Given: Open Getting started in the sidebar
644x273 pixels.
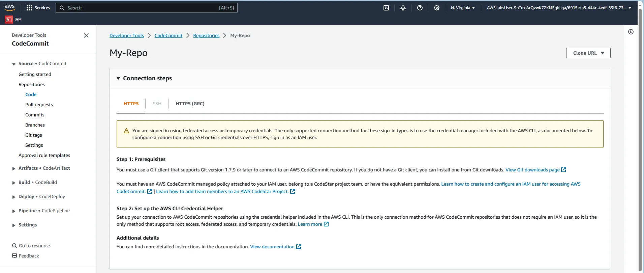Looking at the screenshot, I should pyautogui.click(x=35, y=74).
